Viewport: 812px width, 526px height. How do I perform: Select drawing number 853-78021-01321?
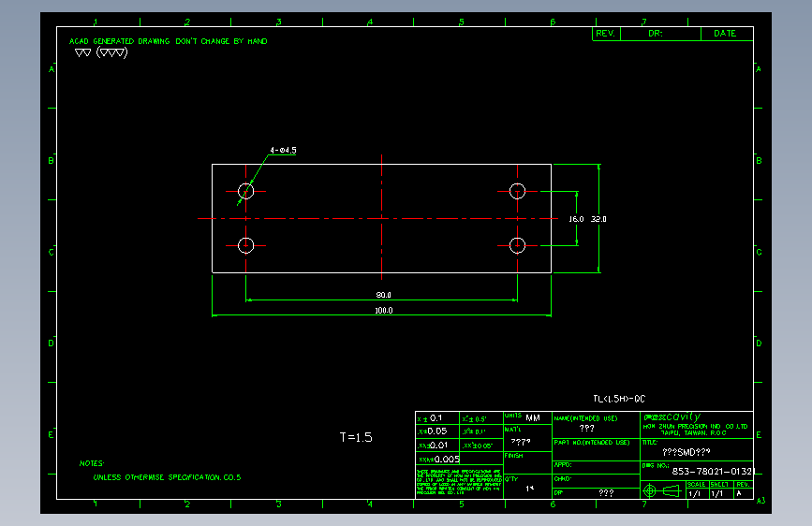[x=714, y=471]
